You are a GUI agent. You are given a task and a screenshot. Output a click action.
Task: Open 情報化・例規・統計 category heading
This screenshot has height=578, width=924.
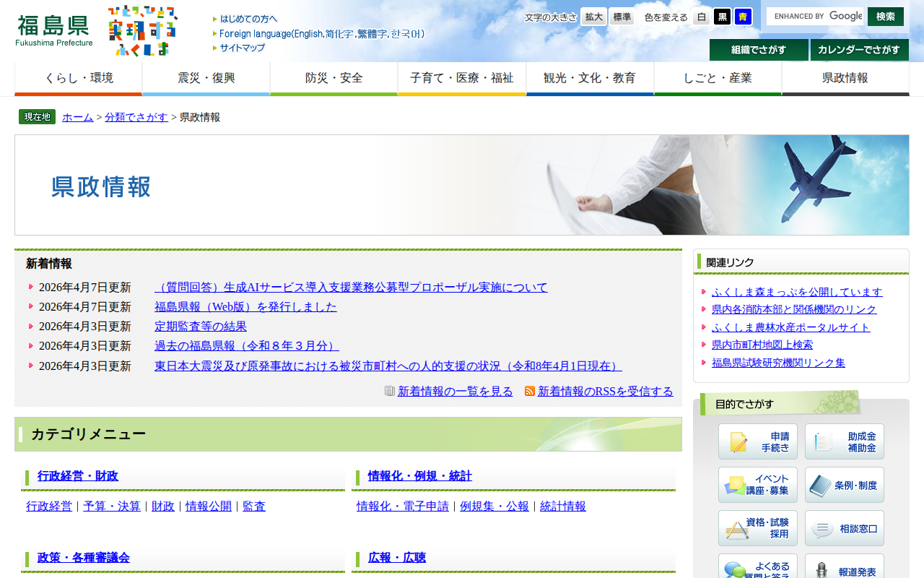tap(420, 476)
